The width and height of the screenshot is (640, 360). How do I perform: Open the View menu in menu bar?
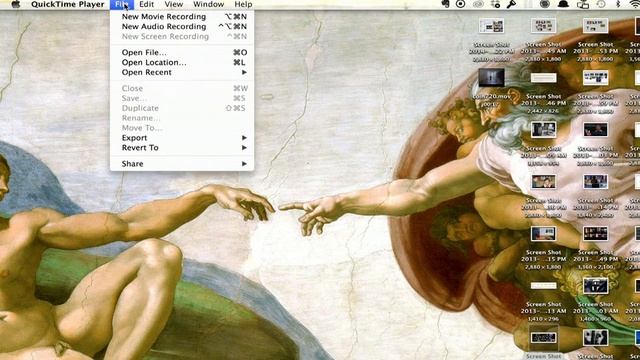click(x=173, y=4)
